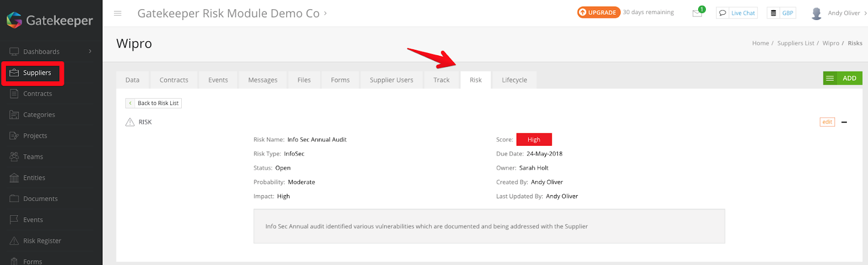868x265 pixels.
Task: Click the Forms icon in sidebar
Action: pyautogui.click(x=14, y=261)
